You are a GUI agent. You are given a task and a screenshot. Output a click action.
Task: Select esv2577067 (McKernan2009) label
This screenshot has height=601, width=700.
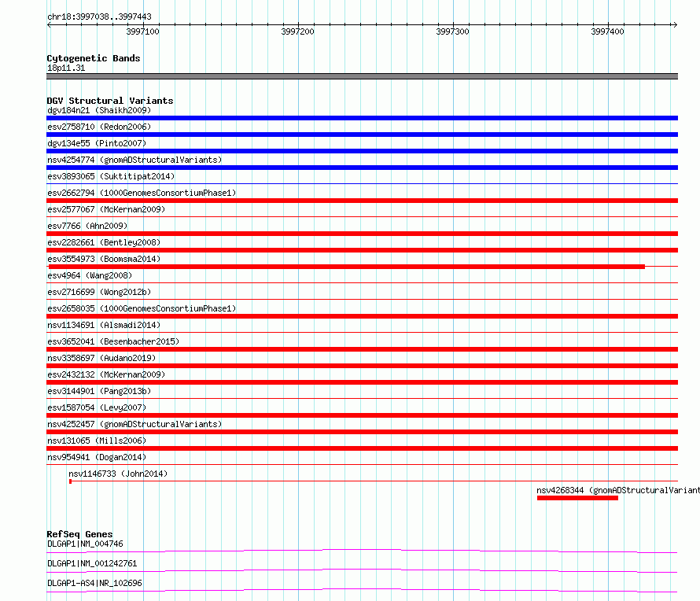coord(106,209)
